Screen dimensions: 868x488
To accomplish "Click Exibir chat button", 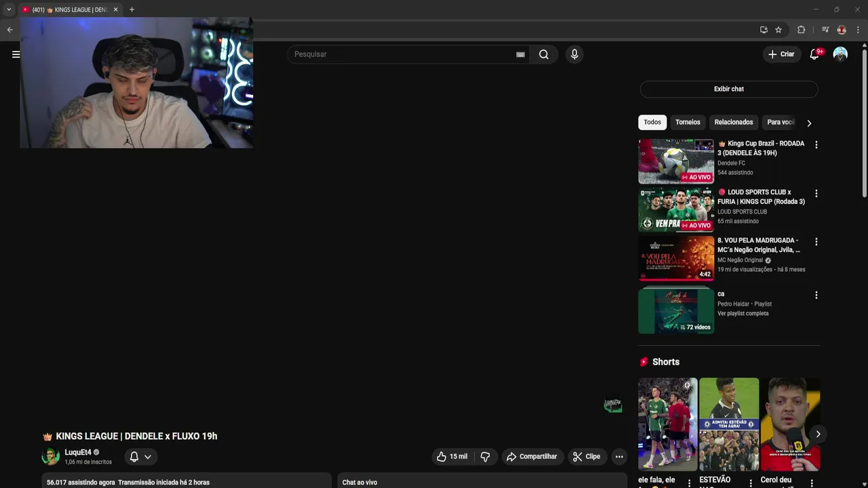I will 729,89.
